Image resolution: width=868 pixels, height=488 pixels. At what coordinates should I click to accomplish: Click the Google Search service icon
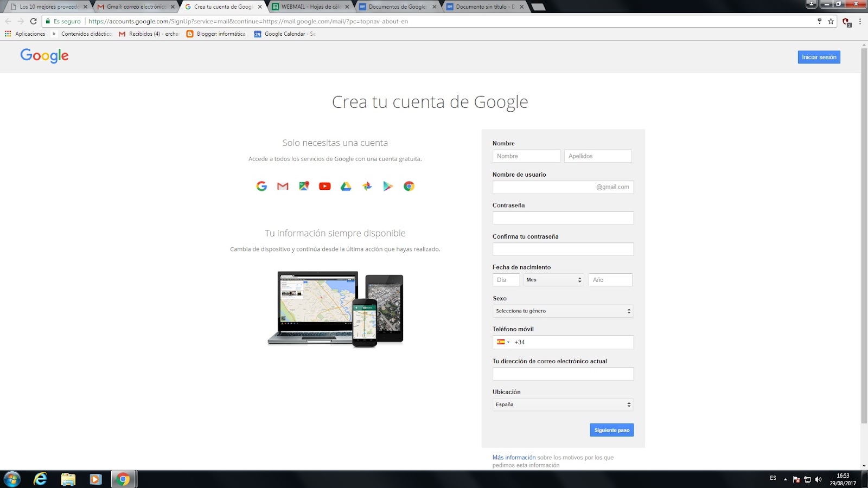pos(261,186)
